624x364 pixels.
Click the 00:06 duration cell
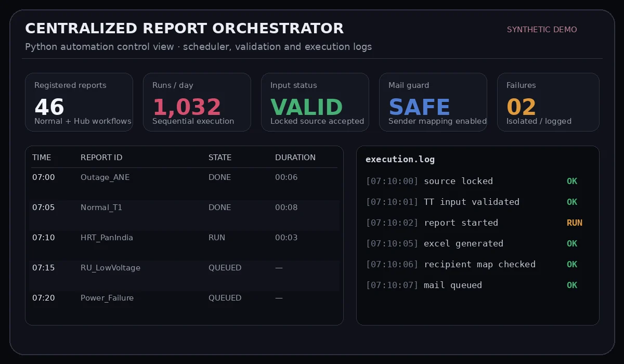pyautogui.click(x=287, y=177)
